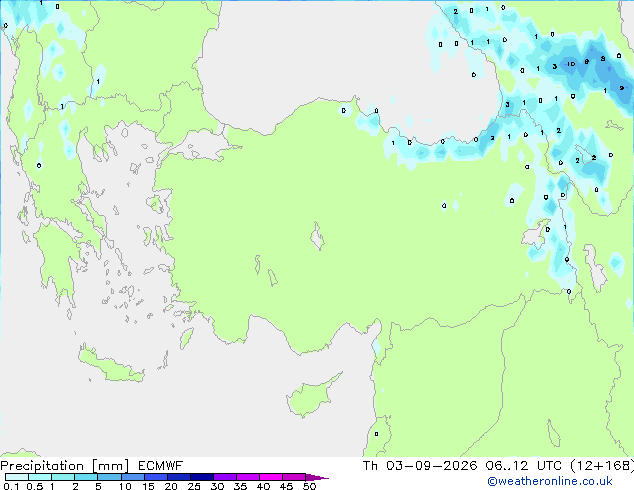Pick the 10–15 mm blue legend swatch
The height and width of the screenshot is (490, 634).
point(132,477)
